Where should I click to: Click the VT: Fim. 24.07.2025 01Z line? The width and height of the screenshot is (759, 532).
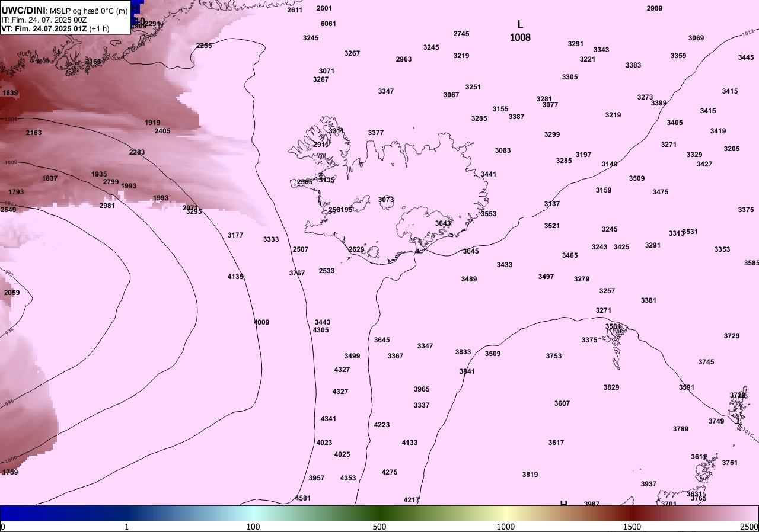click(x=55, y=28)
